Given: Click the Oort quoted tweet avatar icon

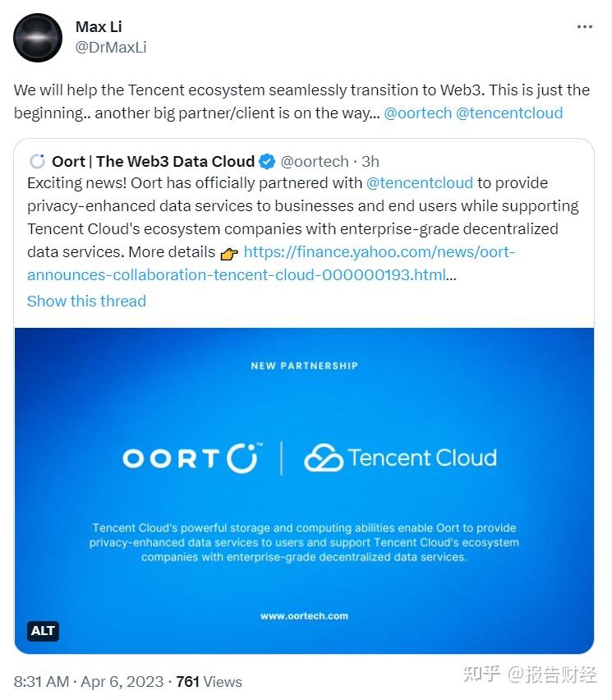Looking at the screenshot, I should pyautogui.click(x=37, y=161).
